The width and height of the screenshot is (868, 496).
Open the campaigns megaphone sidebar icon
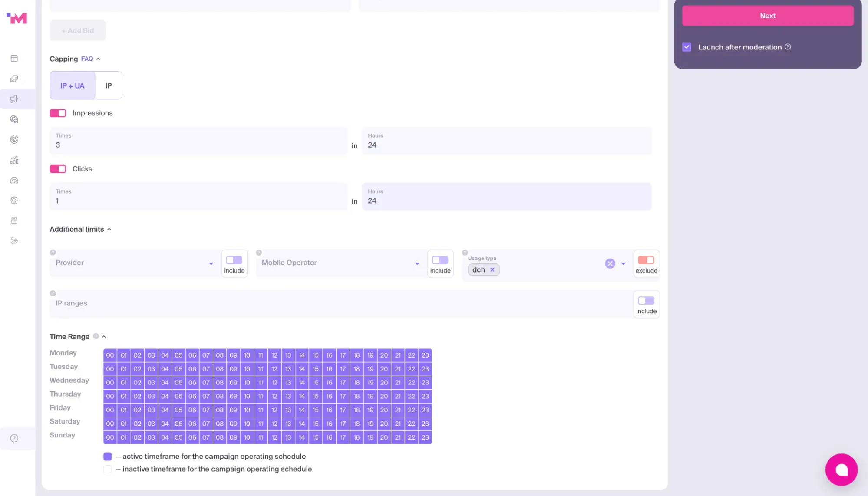(14, 99)
